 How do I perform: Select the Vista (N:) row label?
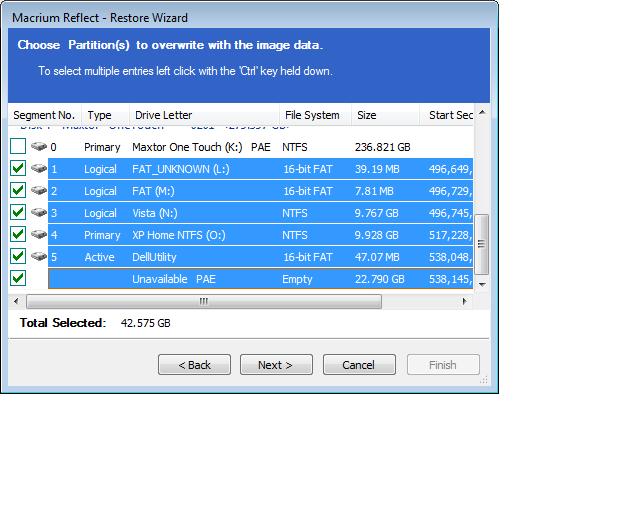point(155,213)
